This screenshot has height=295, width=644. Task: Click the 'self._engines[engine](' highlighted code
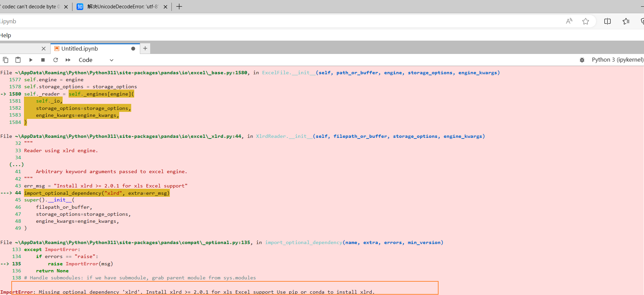pos(101,94)
